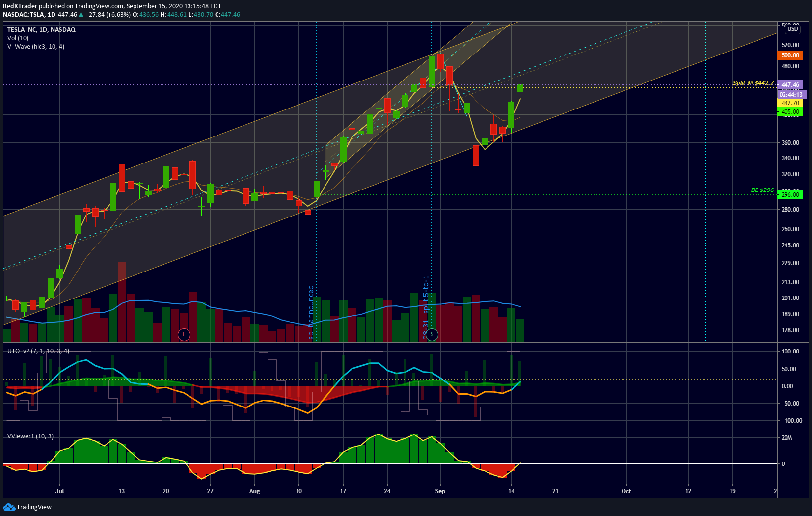Click the split 'S' marker icon
The image size is (812, 516).
(x=432, y=335)
